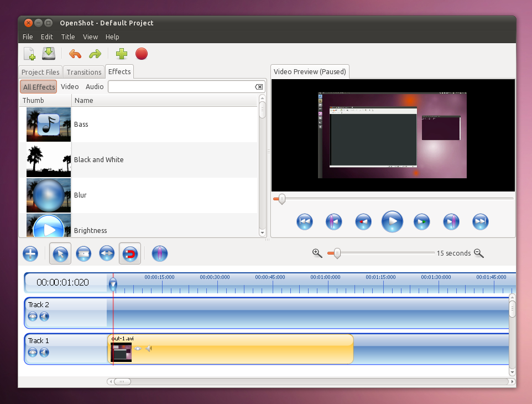This screenshot has height=404, width=532.
Task: Open the Edit menu
Action: [x=47, y=37]
